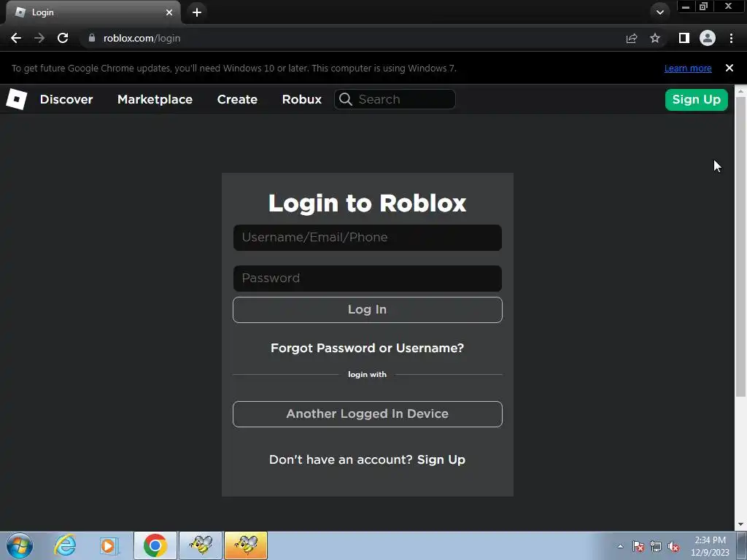Screen dimensions: 747x560
Task: Click the scrollbar up arrow
Action: (740, 90)
